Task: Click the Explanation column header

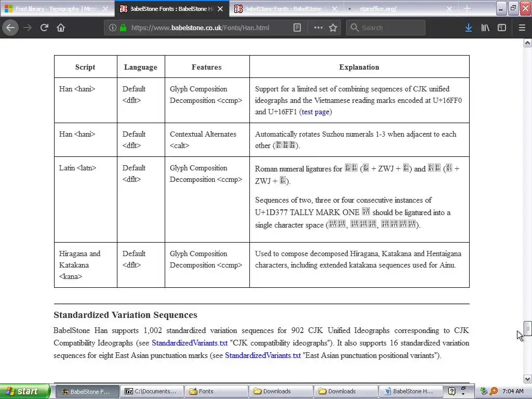Action: 359,67
